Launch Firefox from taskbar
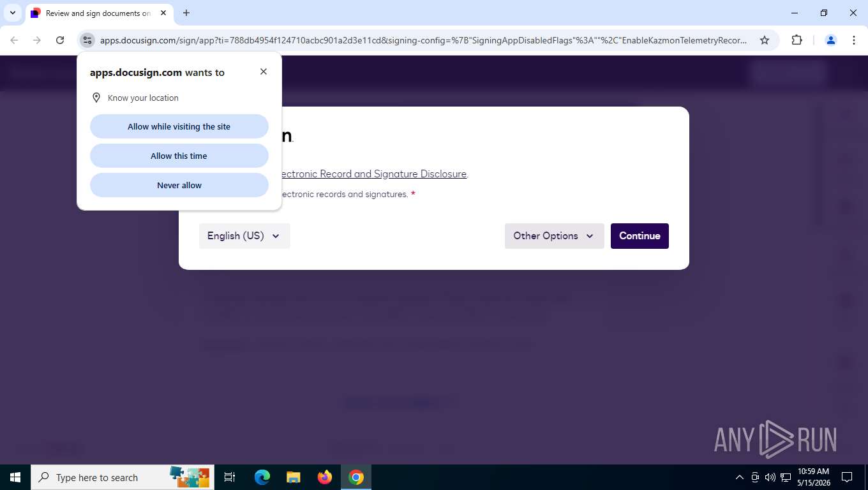The width and height of the screenshot is (868, 490). (x=325, y=477)
